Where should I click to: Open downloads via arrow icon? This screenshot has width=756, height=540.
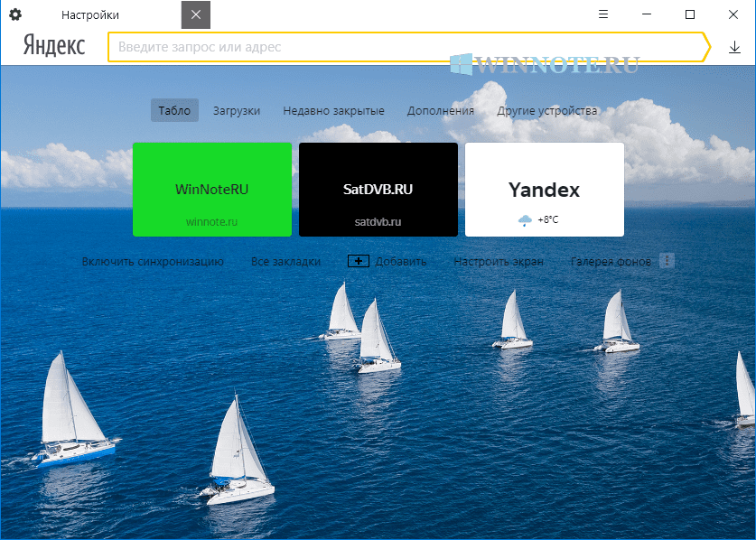(x=734, y=47)
